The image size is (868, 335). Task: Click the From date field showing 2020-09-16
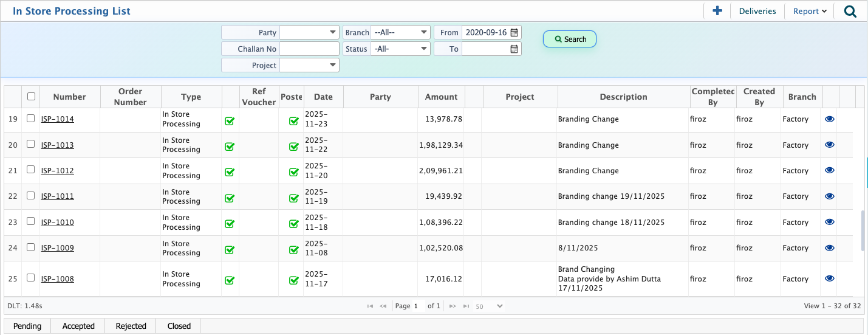[485, 32]
